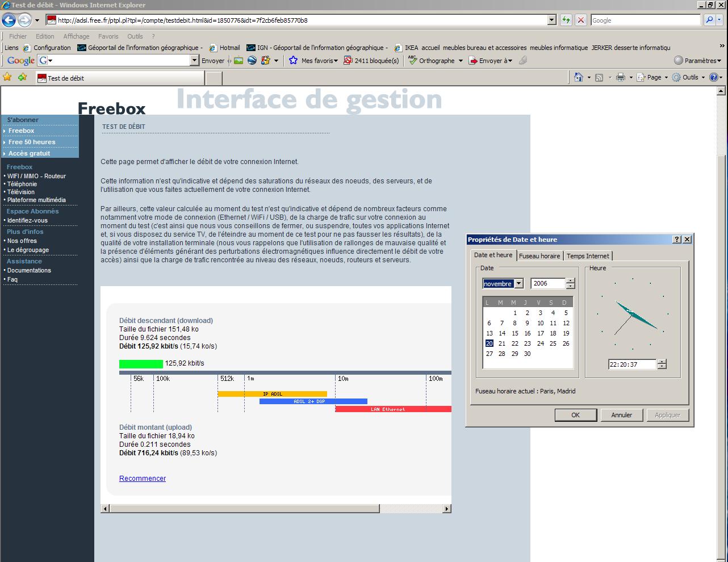Click in the time field showing 22:20:37
This screenshot has width=728, height=562.
click(632, 364)
